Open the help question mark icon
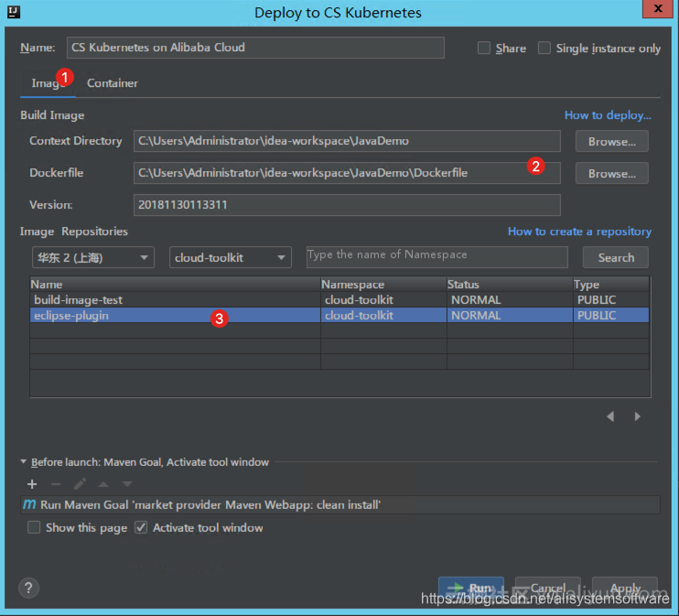The height and width of the screenshot is (616, 679). point(28,588)
